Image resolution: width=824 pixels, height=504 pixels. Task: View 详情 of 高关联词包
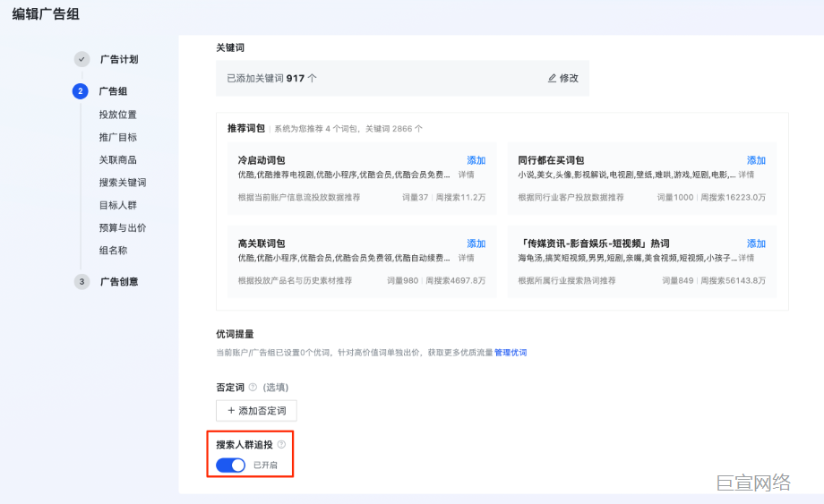[466, 258]
